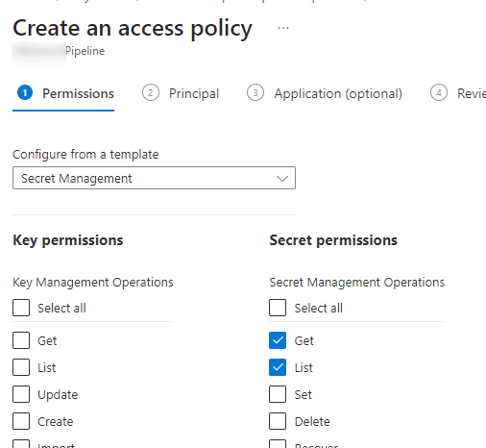Check Select all under Secret Management Operations
486x448 pixels.
278,308
